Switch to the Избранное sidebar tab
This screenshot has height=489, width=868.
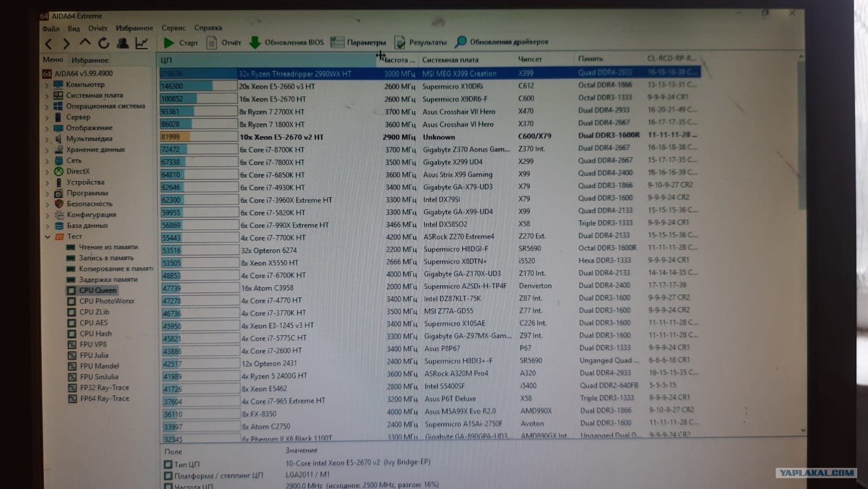click(x=90, y=60)
